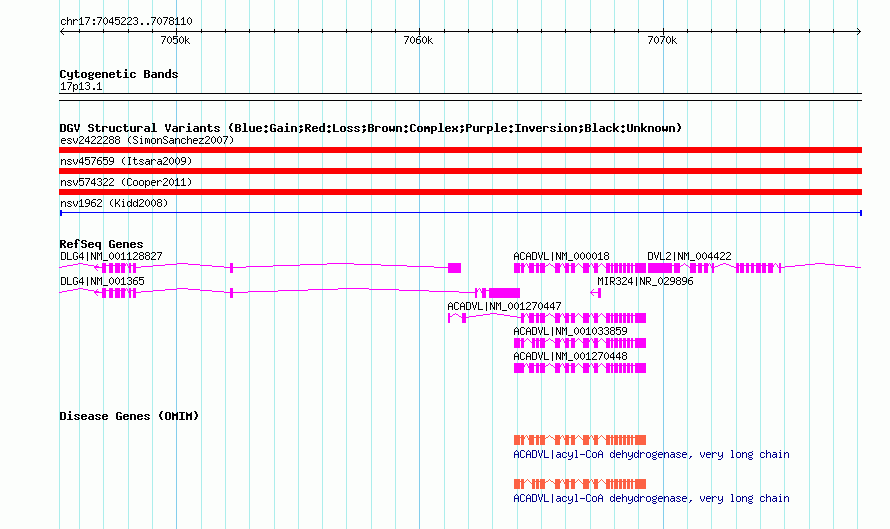The width and height of the screenshot is (890, 529).
Task: Click the ACADVL NM_001270447 transcript glyph
Action: point(547,318)
